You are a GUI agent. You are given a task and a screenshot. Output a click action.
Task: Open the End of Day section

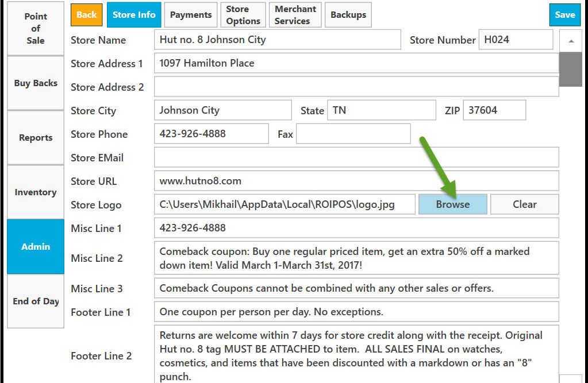coord(36,301)
